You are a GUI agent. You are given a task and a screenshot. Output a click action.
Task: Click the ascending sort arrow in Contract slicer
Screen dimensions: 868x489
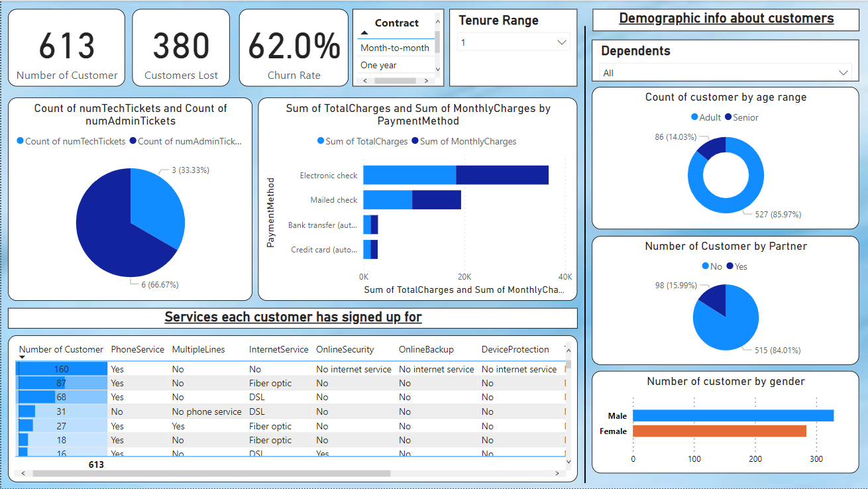(364, 32)
